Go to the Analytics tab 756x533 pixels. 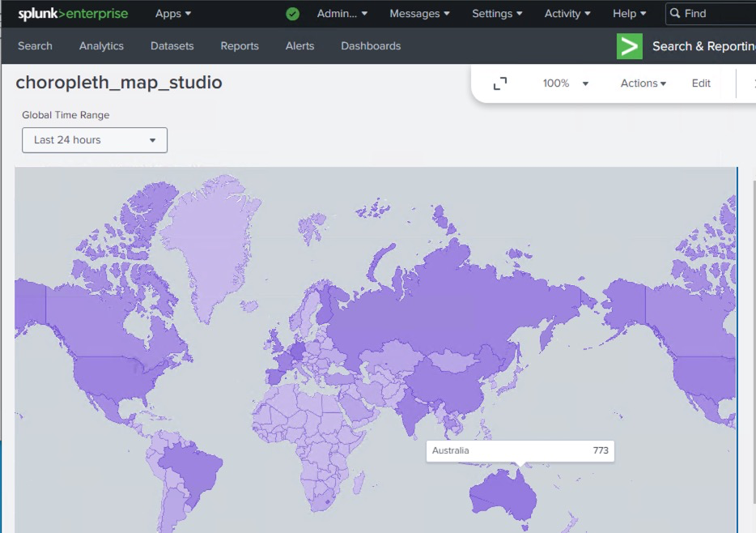point(101,46)
